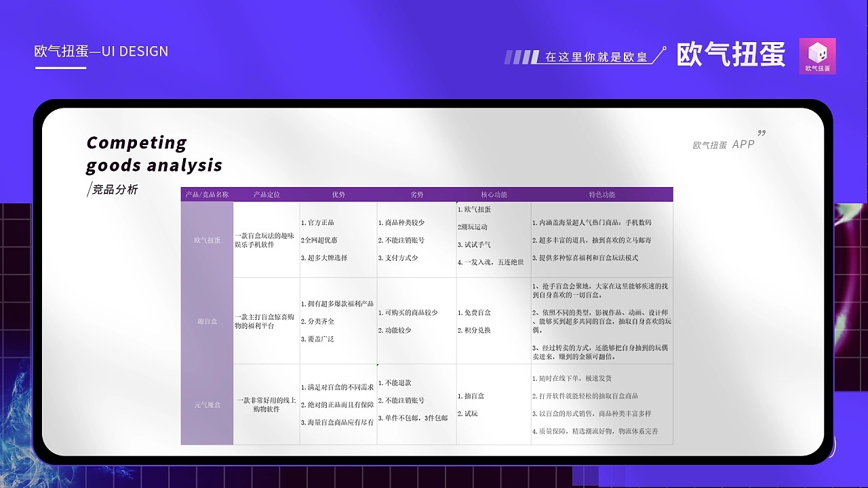This screenshot has height=488, width=868.
Task: Click the 欧气扭蛋 pink cube app logo
Action: (x=817, y=56)
